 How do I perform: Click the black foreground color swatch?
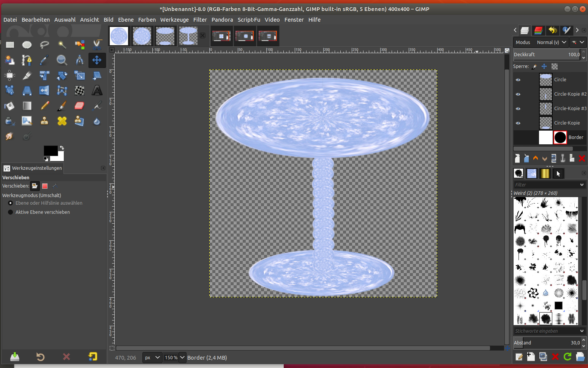[x=50, y=151]
